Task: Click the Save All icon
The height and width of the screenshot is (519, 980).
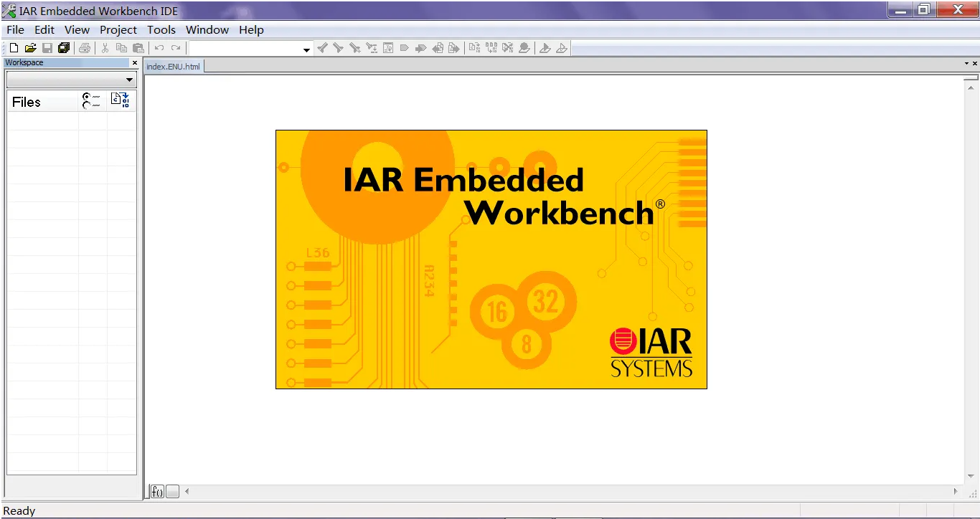Action: (64, 48)
